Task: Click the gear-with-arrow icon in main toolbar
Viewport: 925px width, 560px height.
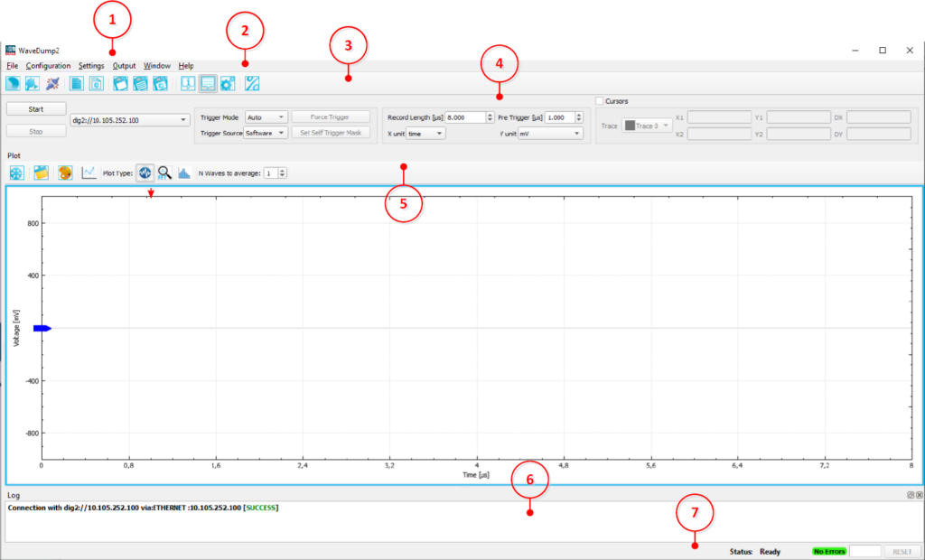Action: (x=33, y=84)
